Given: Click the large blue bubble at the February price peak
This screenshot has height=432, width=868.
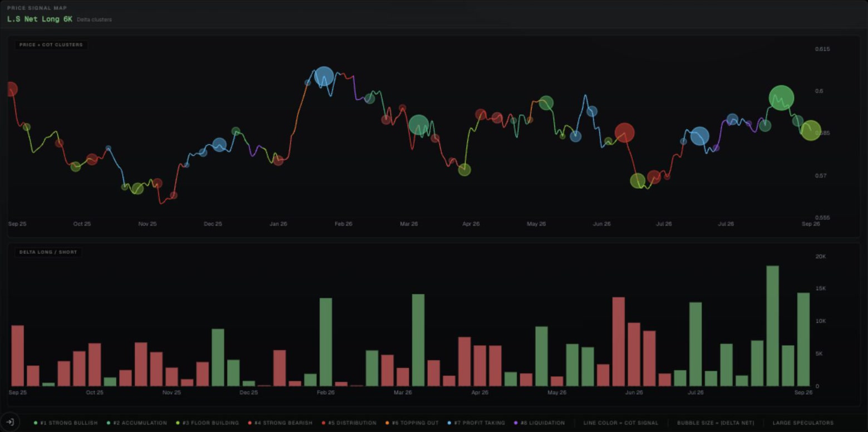Looking at the screenshot, I should [x=324, y=76].
